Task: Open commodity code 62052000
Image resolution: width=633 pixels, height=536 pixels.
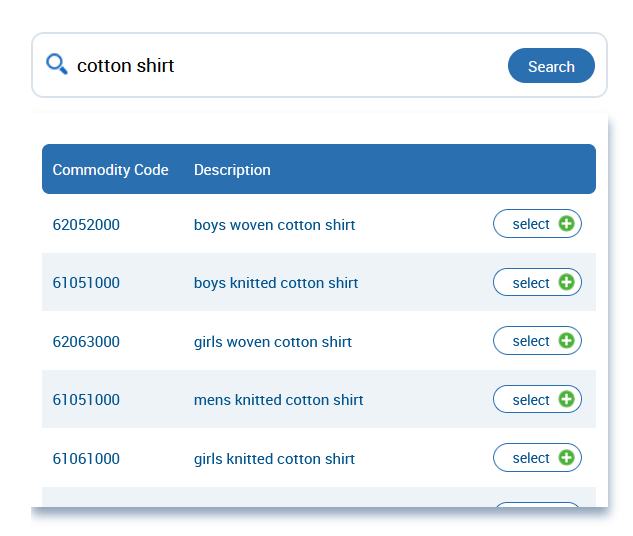Action: pos(86,225)
